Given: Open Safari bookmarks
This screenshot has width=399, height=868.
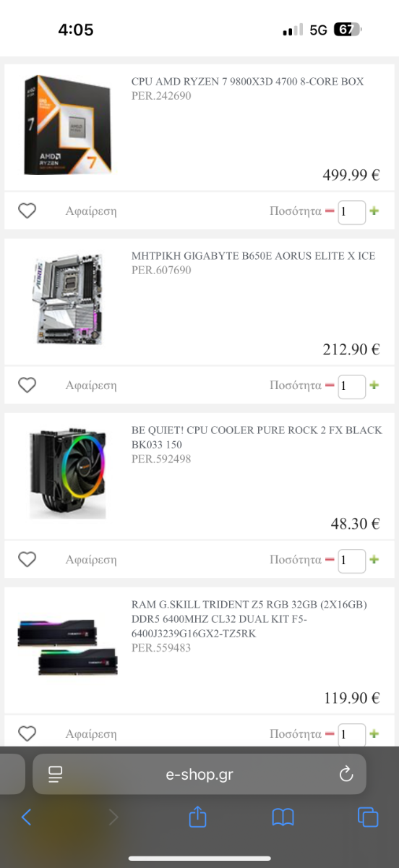Looking at the screenshot, I should pos(283,817).
